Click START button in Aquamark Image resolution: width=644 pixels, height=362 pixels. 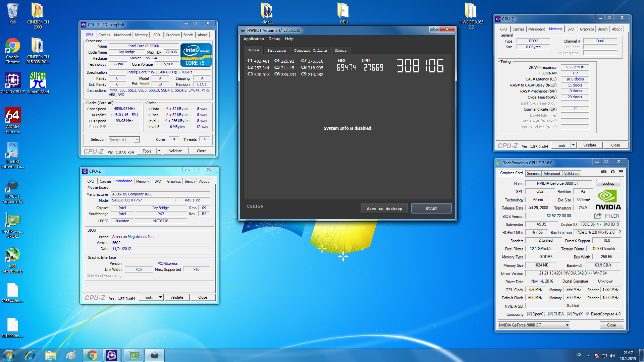431,208
